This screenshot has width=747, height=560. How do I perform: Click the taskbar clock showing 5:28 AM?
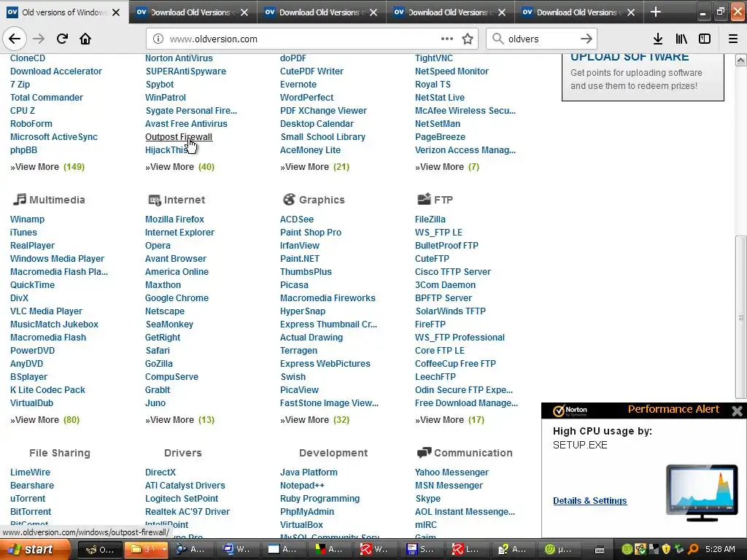click(x=720, y=549)
